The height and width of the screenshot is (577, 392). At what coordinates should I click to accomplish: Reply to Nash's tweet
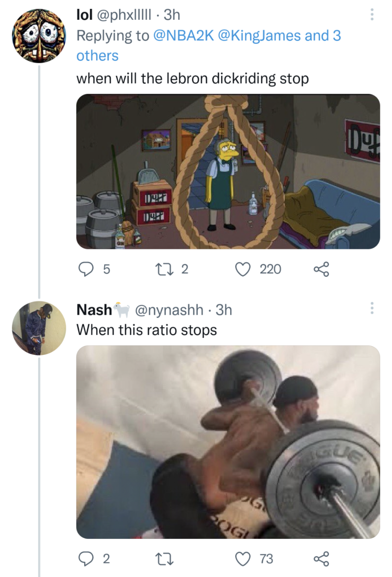tap(86, 558)
